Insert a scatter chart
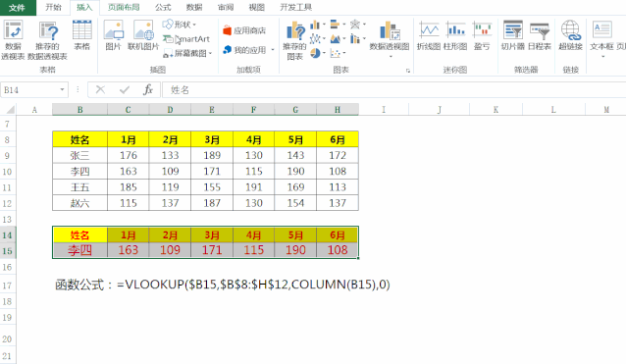Image resolution: width=626 pixels, height=364 pixels. (335, 53)
